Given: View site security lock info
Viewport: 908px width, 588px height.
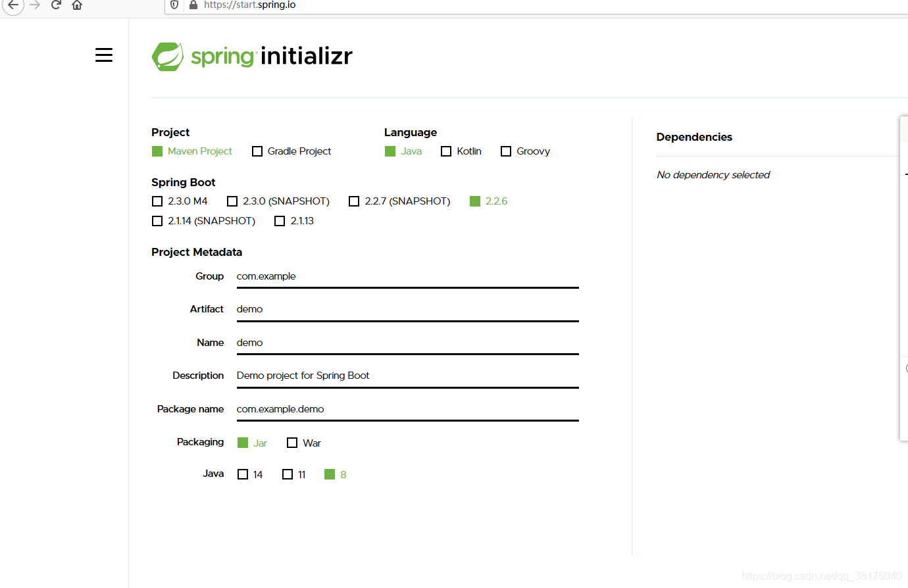Looking at the screenshot, I should pos(193,5).
